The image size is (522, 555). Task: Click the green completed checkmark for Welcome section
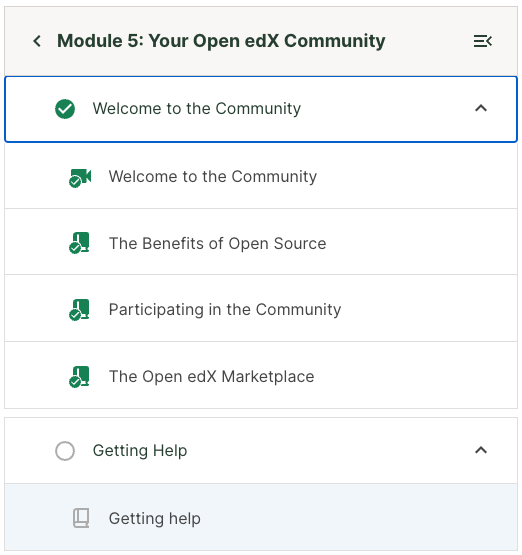(65, 109)
